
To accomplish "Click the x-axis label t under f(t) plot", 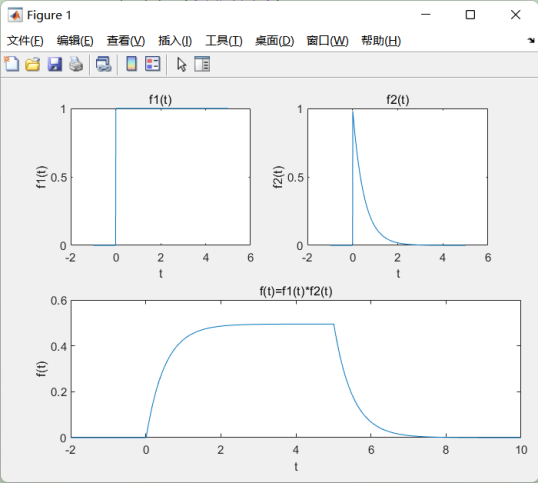I will [x=296, y=466].
